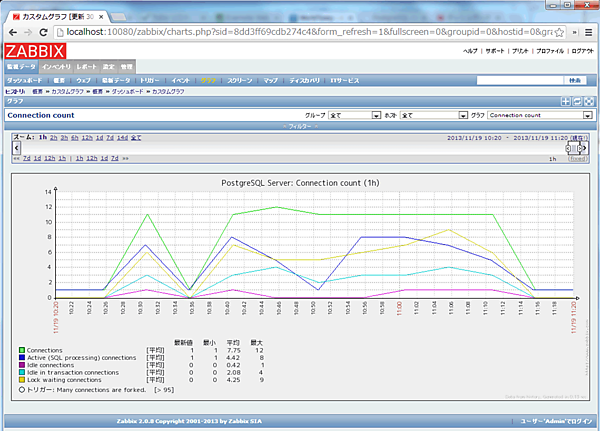Image resolution: width=600 pixels, height=431 pixels.
Task: Collapse the フィルター bar
Action: [300, 127]
